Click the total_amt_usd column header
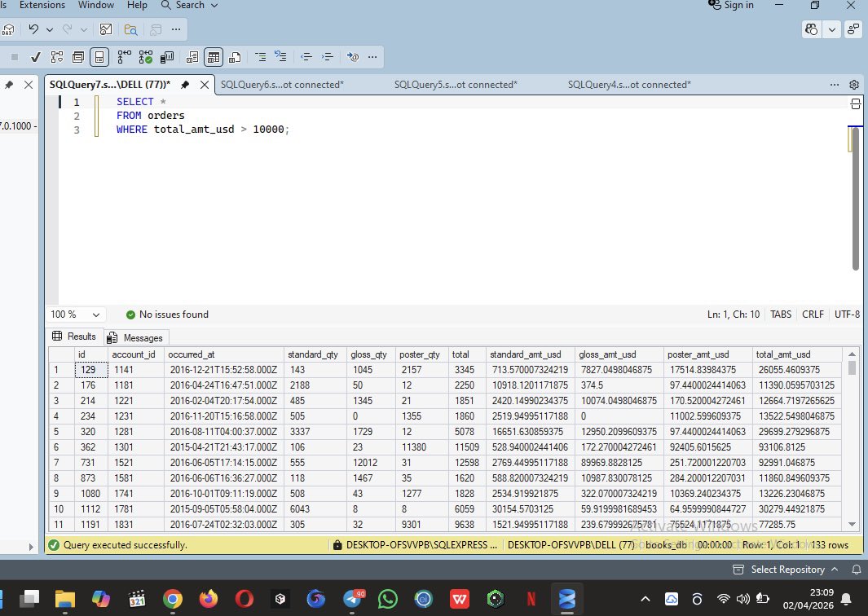Viewport: 868px width, 616px height. [796, 354]
